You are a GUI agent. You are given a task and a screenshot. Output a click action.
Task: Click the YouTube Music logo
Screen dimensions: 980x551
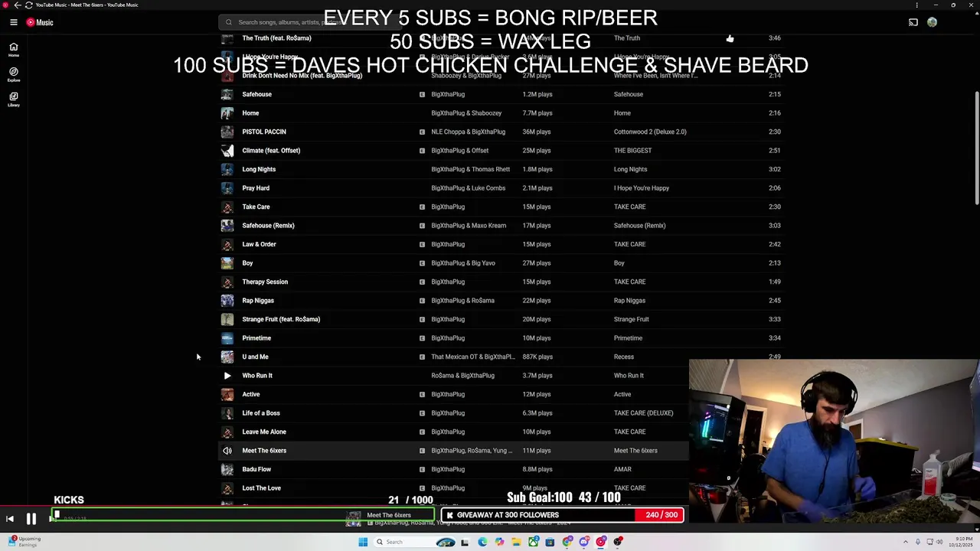click(x=40, y=22)
